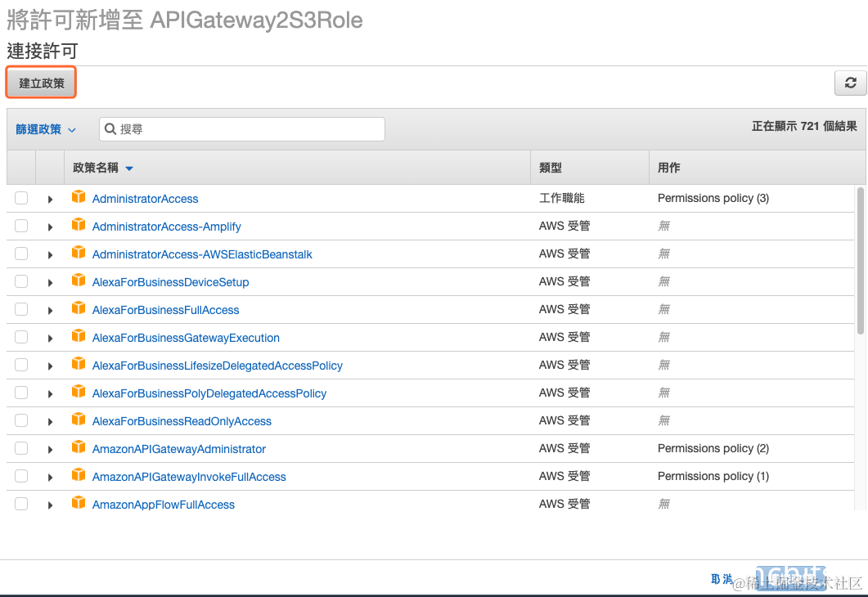This screenshot has height=597, width=868.
Task: Click the policy icon for AlexaForBusinessLifesizeDelegatedAccessPolicy
Action: [x=79, y=363]
